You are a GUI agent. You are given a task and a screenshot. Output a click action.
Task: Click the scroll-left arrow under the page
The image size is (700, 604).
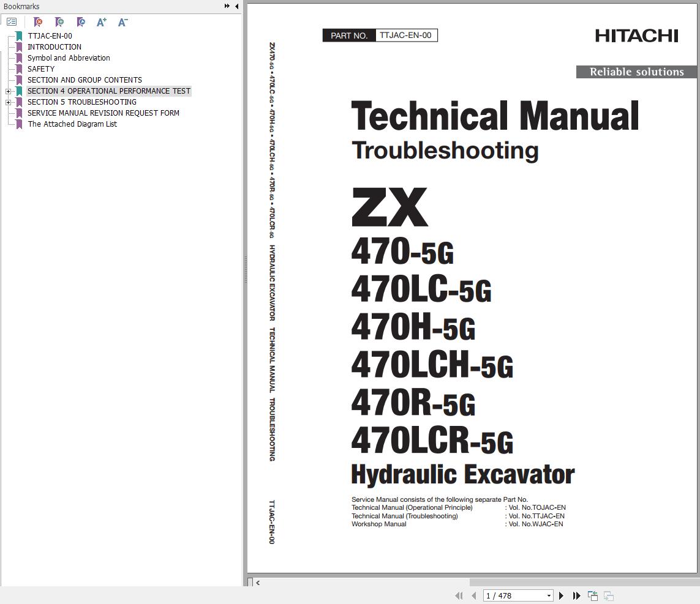(258, 583)
